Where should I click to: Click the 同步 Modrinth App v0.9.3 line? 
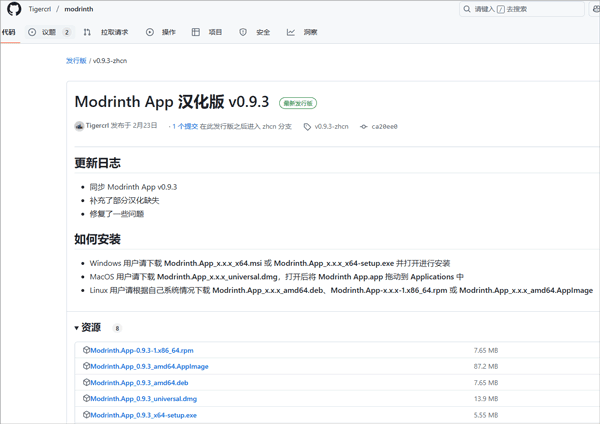click(133, 187)
